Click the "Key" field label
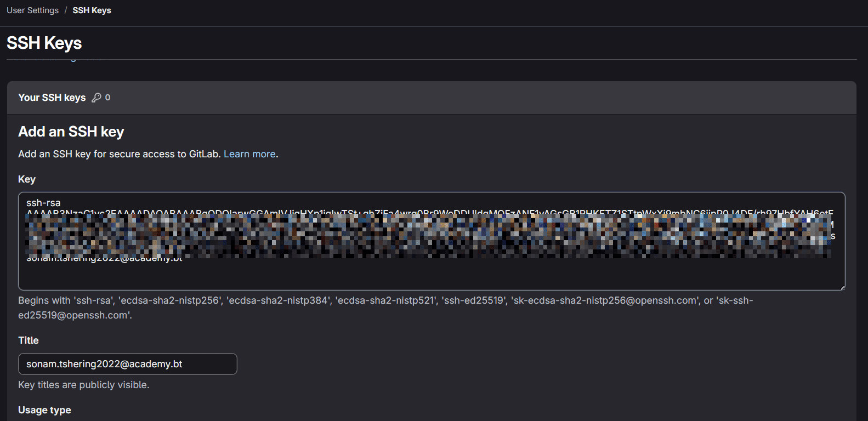The height and width of the screenshot is (421, 868). (27, 179)
